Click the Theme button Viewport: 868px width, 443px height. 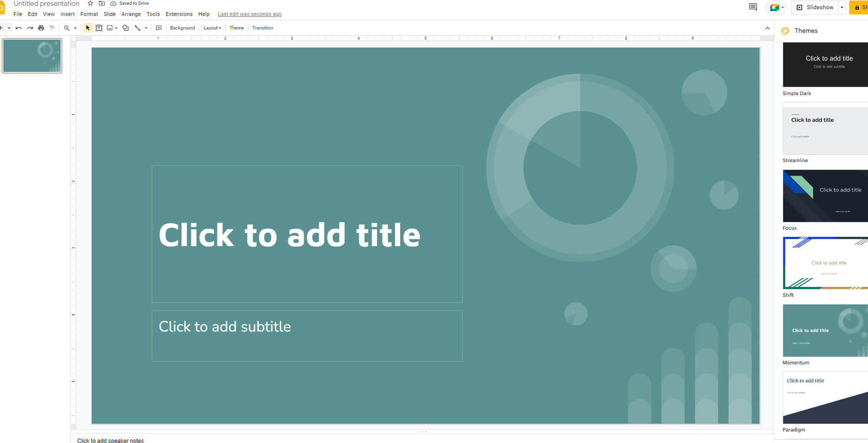236,28
